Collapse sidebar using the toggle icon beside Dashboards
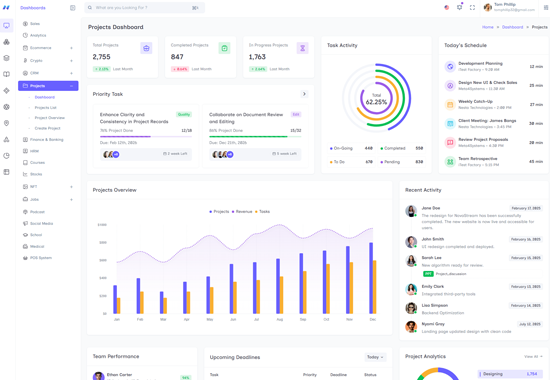Screen dimensions: 550x380 pos(73,8)
